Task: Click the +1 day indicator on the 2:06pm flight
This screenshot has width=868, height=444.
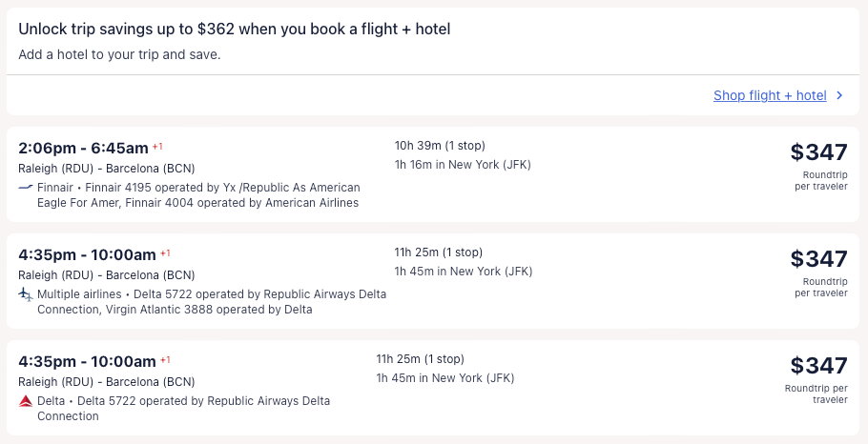Action: click(158, 147)
